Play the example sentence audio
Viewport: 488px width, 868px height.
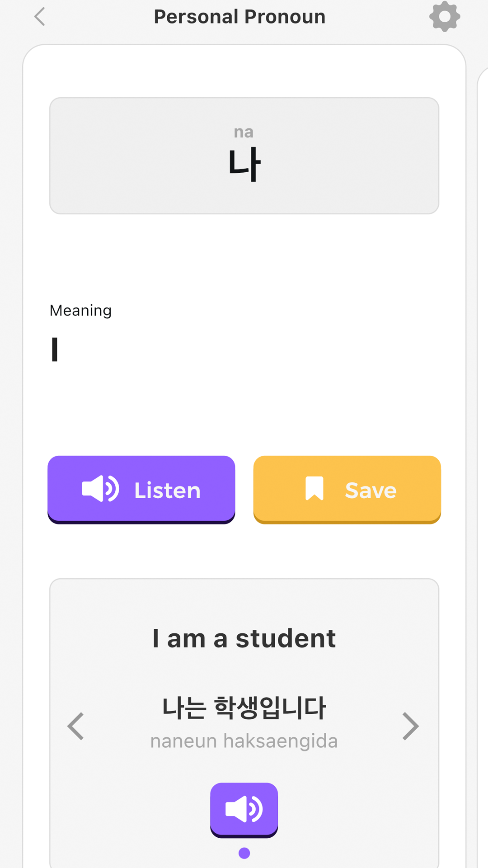244,809
